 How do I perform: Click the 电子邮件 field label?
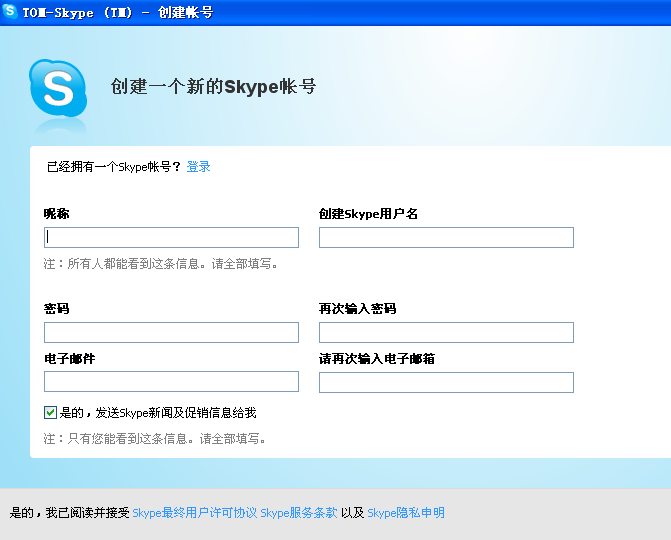click(x=69, y=358)
